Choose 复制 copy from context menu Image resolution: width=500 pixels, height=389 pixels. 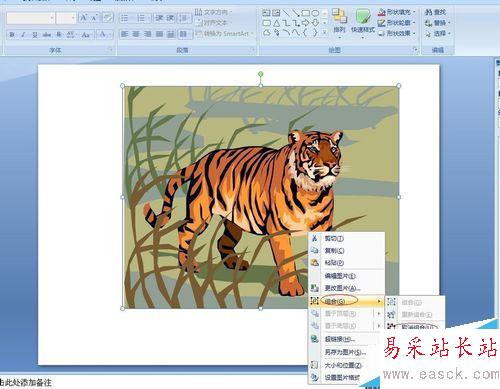347,250
